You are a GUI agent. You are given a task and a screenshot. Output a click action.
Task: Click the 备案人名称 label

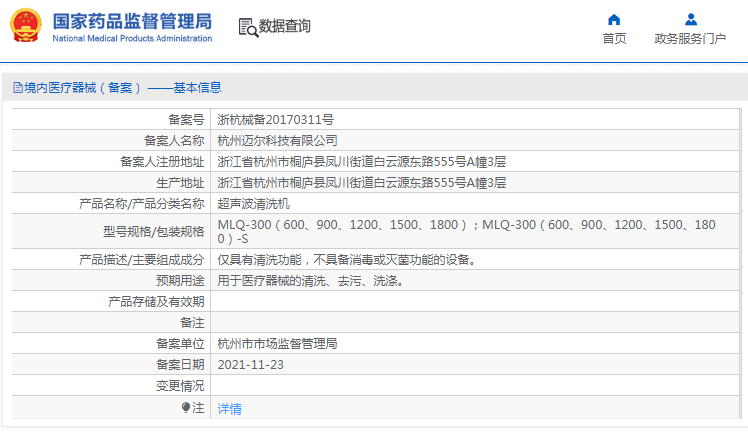tap(174, 141)
